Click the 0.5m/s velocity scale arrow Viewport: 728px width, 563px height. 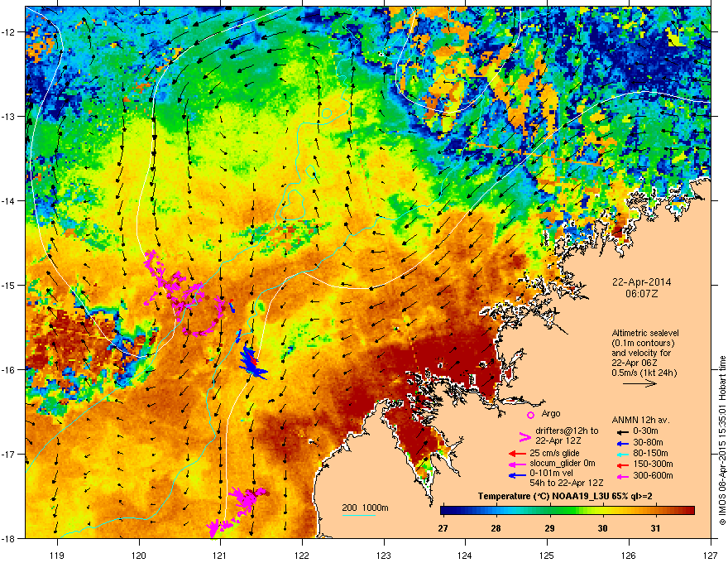coord(639,383)
